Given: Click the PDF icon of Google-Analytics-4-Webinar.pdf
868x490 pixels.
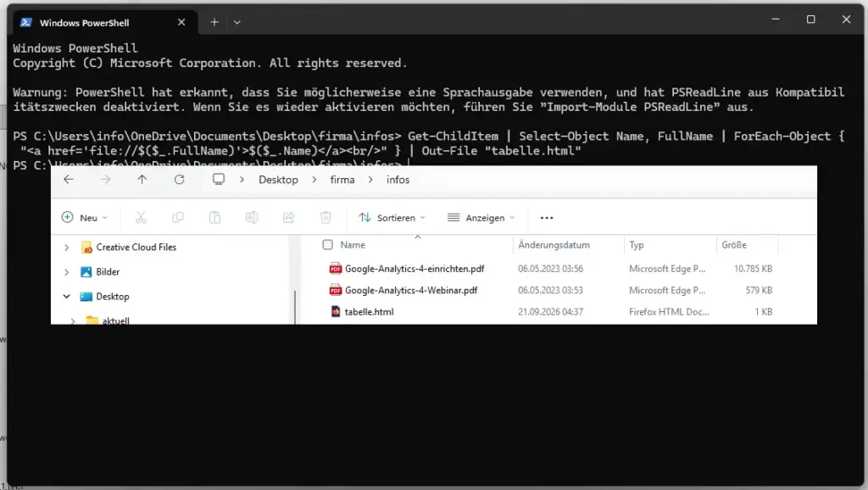Looking at the screenshot, I should (x=336, y=290).
